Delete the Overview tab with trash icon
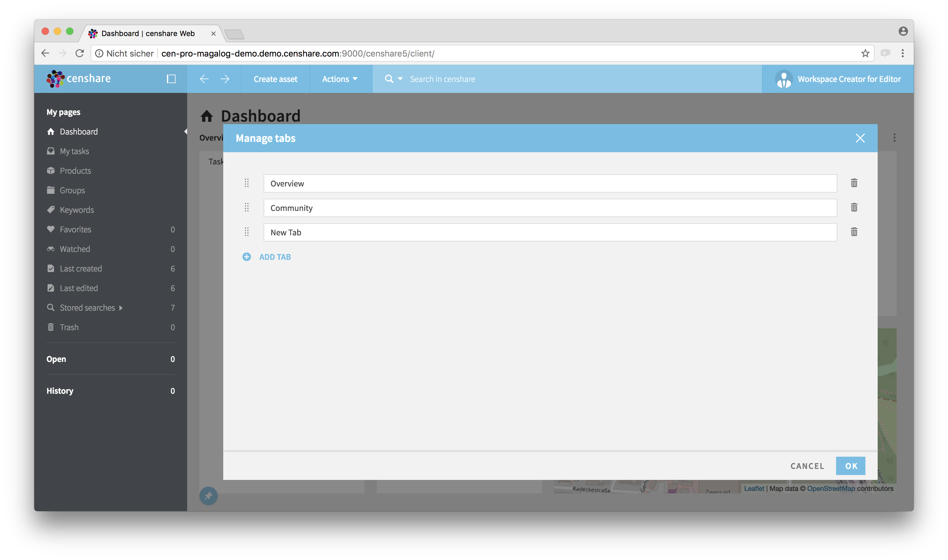Viewport: 948px width, 560px height. [854, 183]
